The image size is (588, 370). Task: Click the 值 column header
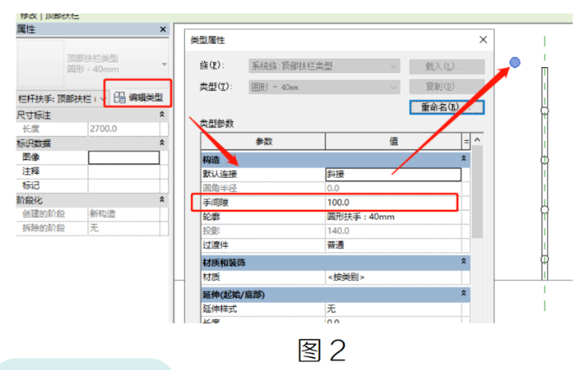point(393,141)
